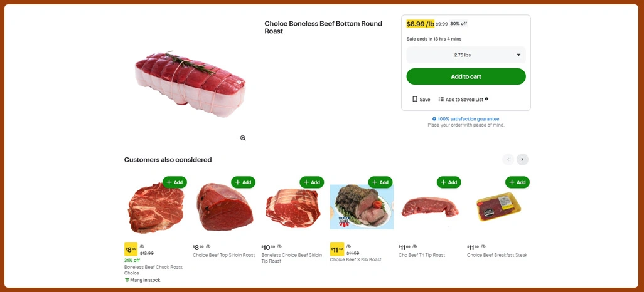Add Boneless Choice Beef Sirloin Tip Roast

tap(312, 182)
